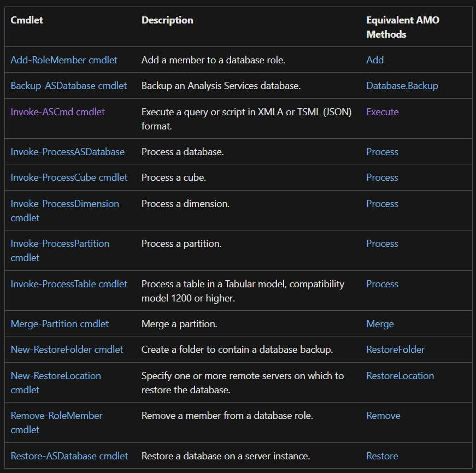Open the Backup-ASDatabase cmdlet link
The width and height of the screenshot is (476, 473).
pyautogui.click(x=68, y=86)
